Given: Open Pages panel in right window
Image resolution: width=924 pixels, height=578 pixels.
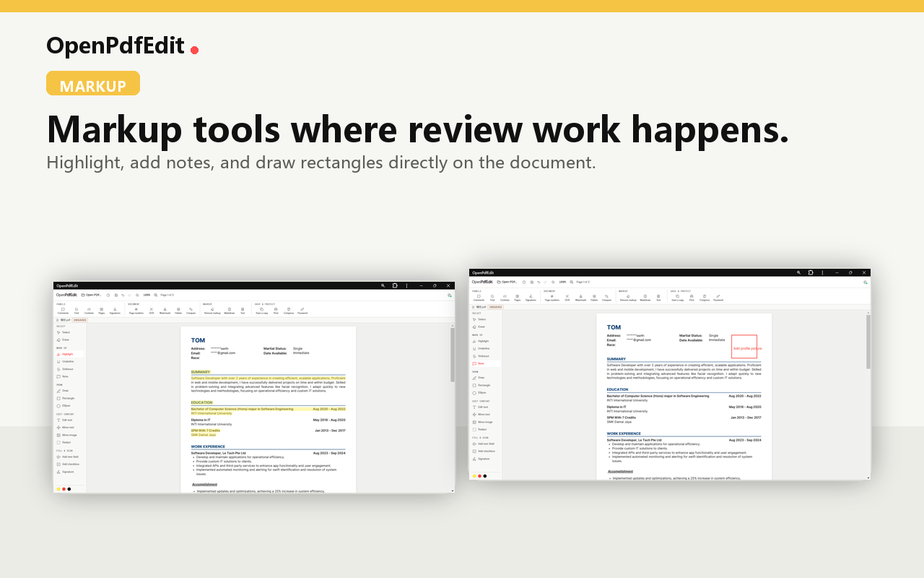Looking at the screenshot, I should (x=518, y=297).
